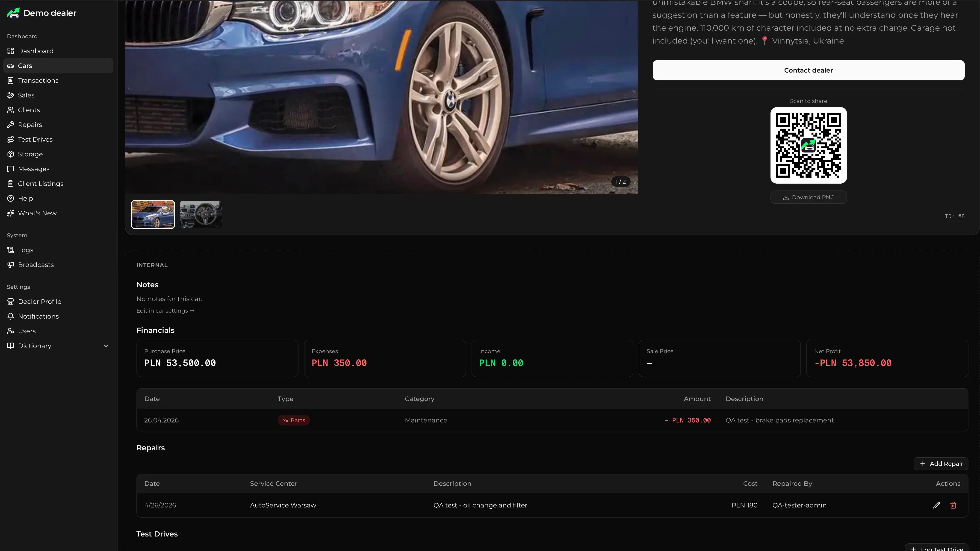This screenshot has height=551, width=980.
Task: Click the Logs scroll icon
Action: tap(11, 250)
